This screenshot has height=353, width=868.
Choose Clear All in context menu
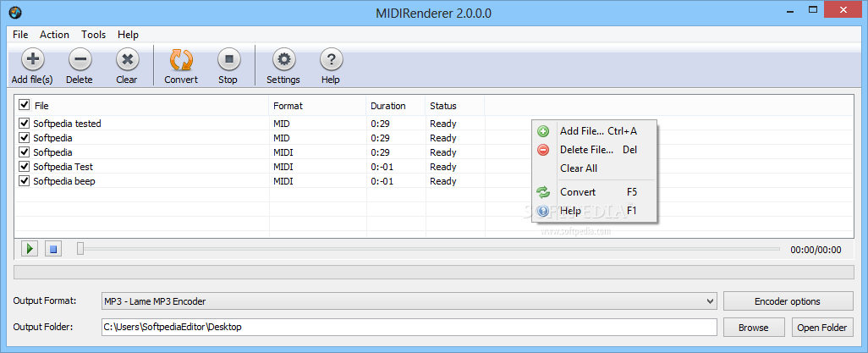tap(595, 168)
